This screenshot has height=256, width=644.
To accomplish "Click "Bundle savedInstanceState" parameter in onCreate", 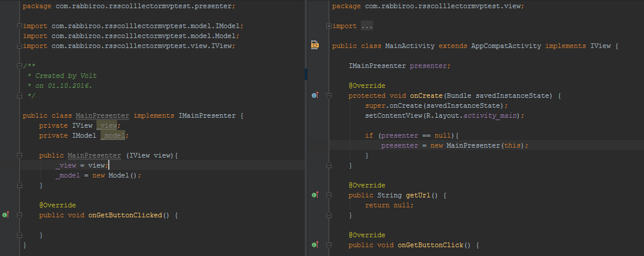I will tap(498, 95).
